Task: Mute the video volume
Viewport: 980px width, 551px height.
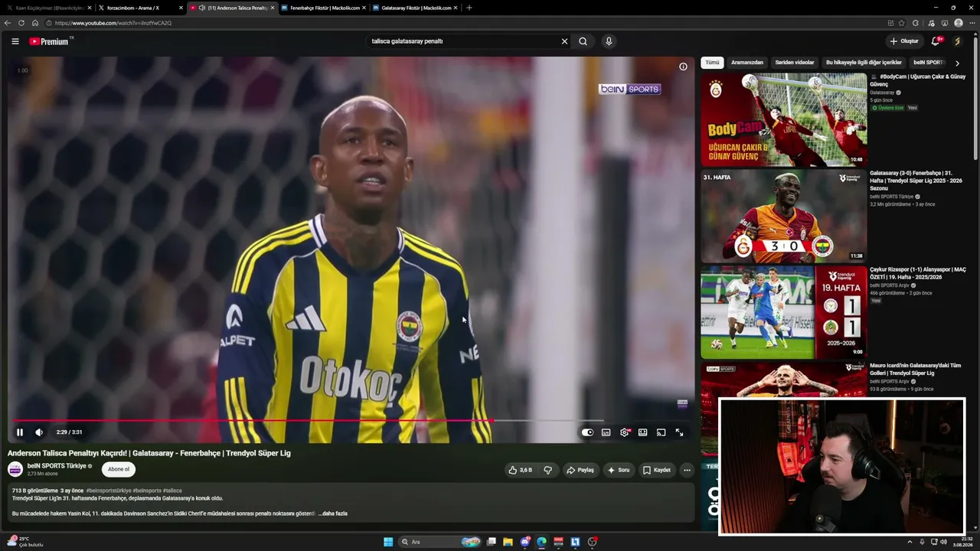Action: pyautogui.click(x=39, y=432)
